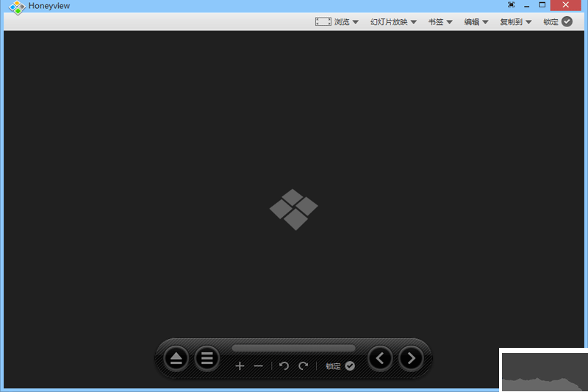Go to previous image

point(380,359)
